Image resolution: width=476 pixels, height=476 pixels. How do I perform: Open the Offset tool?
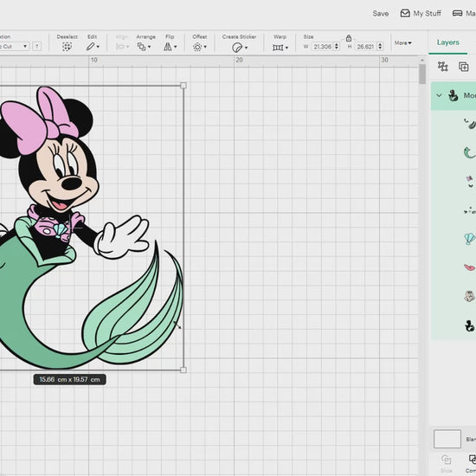(197, 47)
